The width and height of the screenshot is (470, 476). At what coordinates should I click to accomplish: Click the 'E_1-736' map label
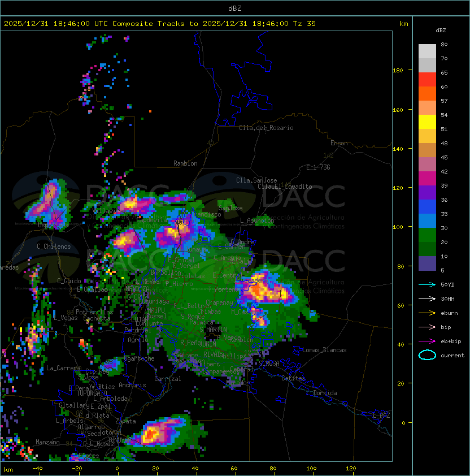[318, 167]
